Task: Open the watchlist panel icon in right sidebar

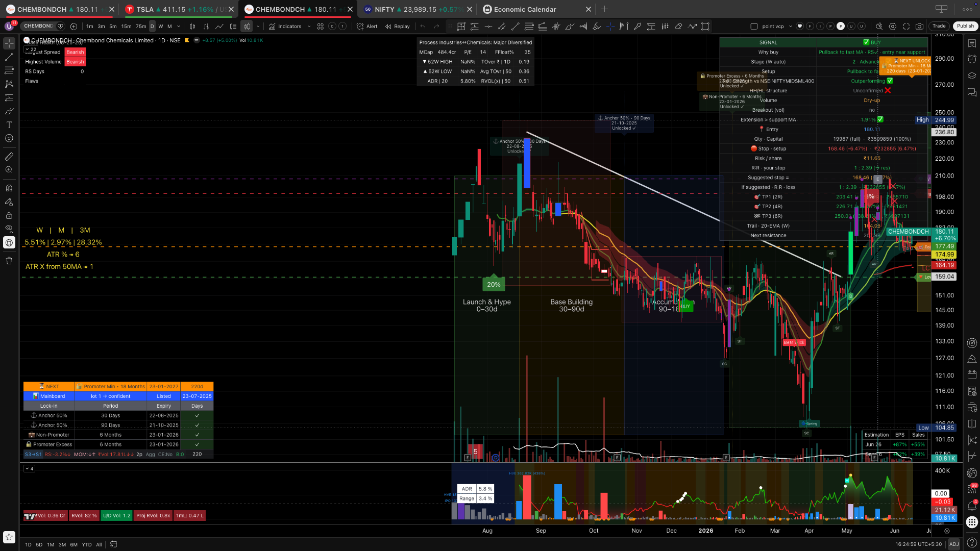Action: pos(972,43)
